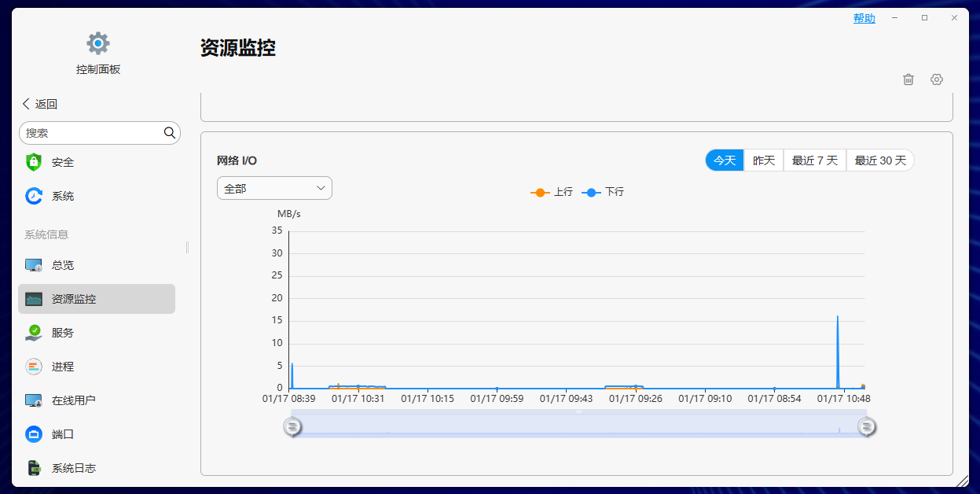
Task: Open 进程 sidebar item
Action: coord(63,367)
